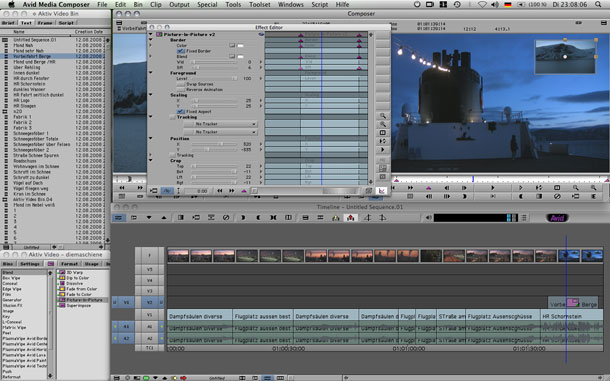Open Settings tab in project window
This screenshot has height=381, width=610.
tap(30, 264)
